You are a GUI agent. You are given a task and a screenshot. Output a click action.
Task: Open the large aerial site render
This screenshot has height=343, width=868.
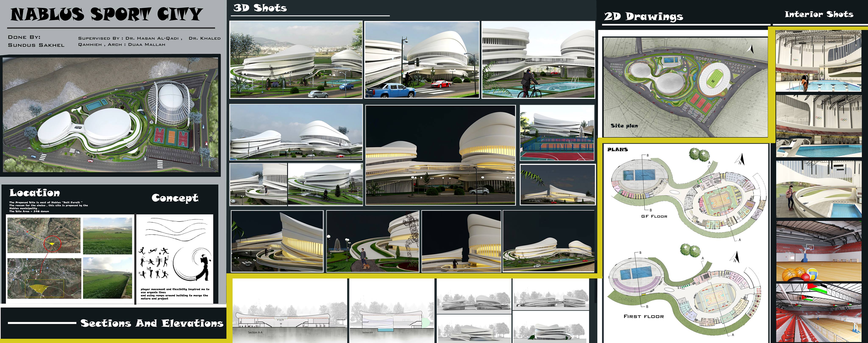coord(111,115)
